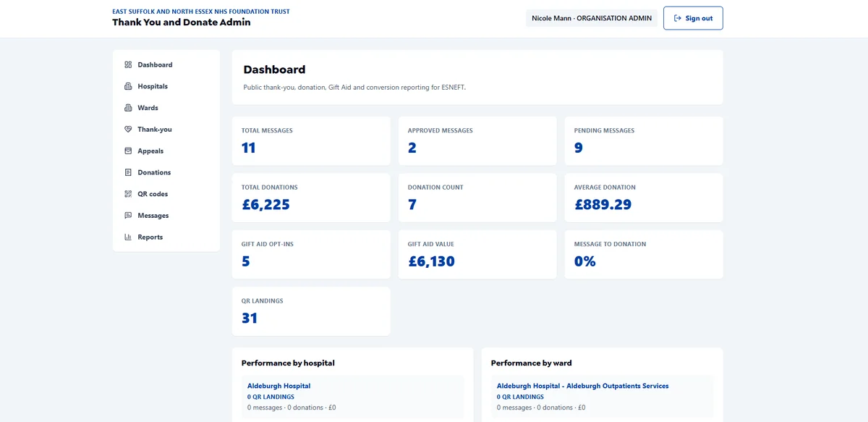The height and width of the screenshot is (422, 868).
Task: Click the dashboard description about ESNEFT reporting
Action: coord(354,88)
